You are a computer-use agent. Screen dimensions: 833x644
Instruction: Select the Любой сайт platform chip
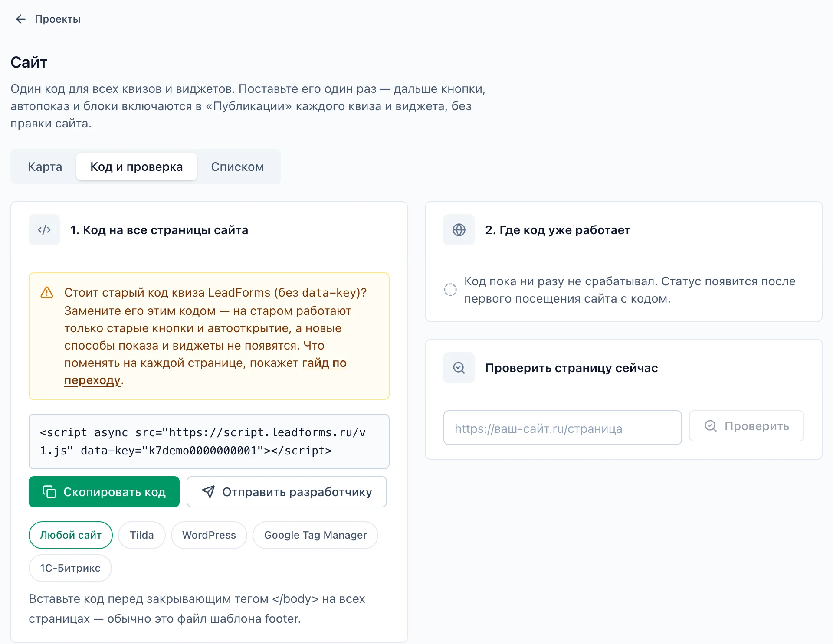pyautogui.click(x=71, y=535)
